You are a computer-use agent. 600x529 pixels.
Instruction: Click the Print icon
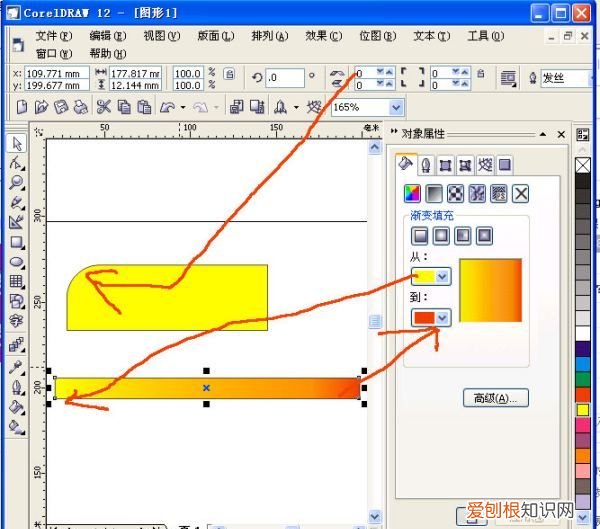coord(81,107)
